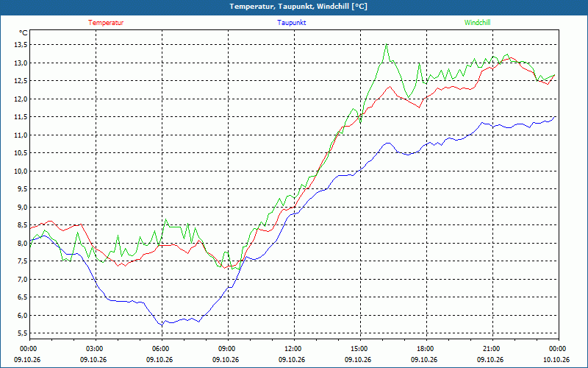Click the 11,0 y-axis label
This screenshot has height=368, width=588.
[21, 135]
